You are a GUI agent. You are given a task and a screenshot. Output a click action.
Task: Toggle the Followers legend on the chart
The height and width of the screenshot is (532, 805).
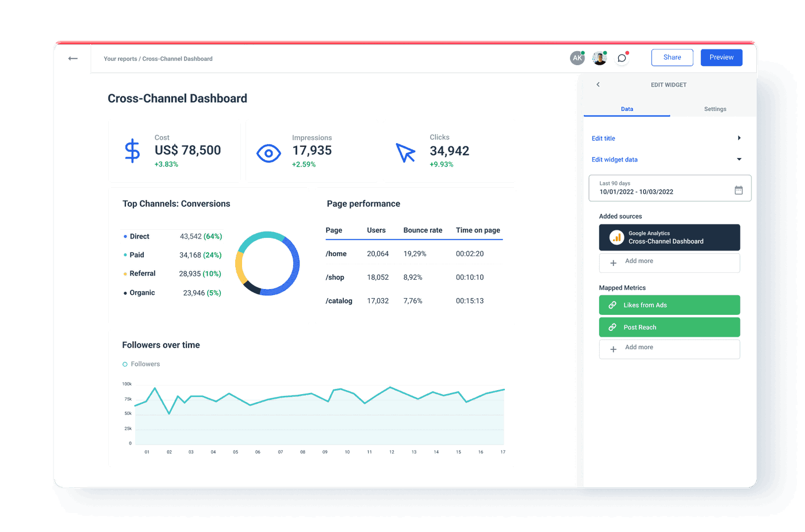(x=124, y=364)
